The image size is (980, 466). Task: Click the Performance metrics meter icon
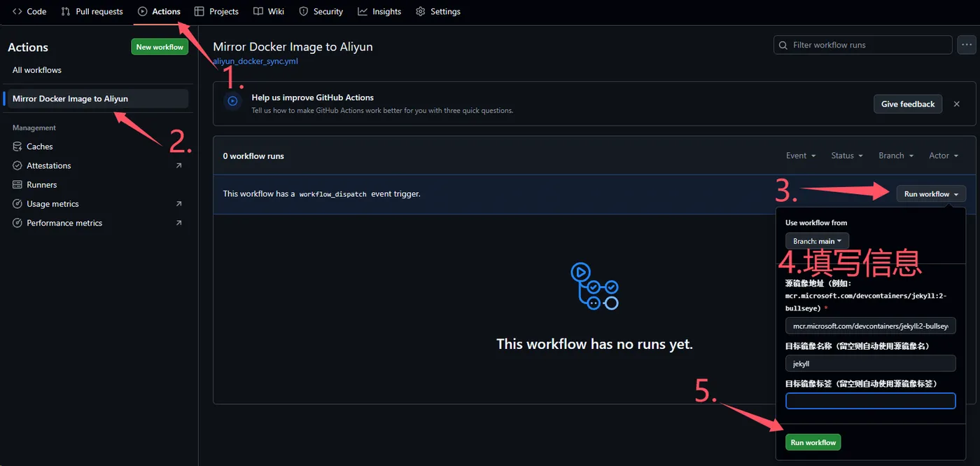(x=17, y=223)
